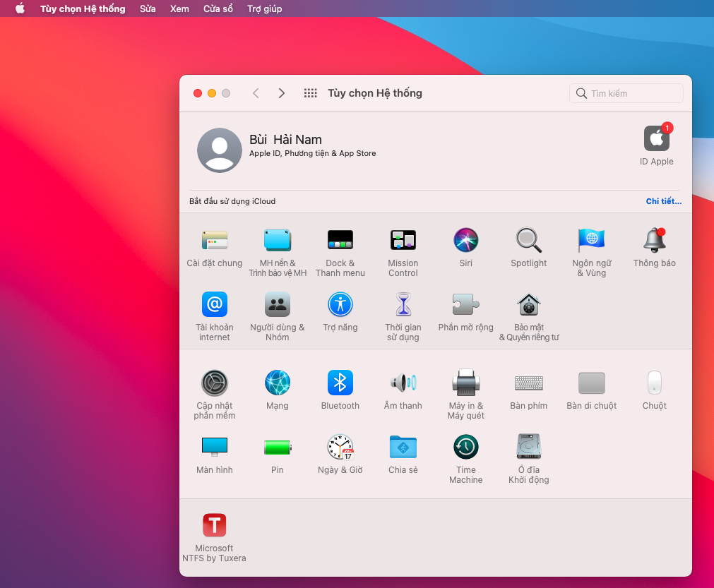Open Bảo mật & Quyền riêng tư
Screen dimensions: 714x588
[529, 304]
